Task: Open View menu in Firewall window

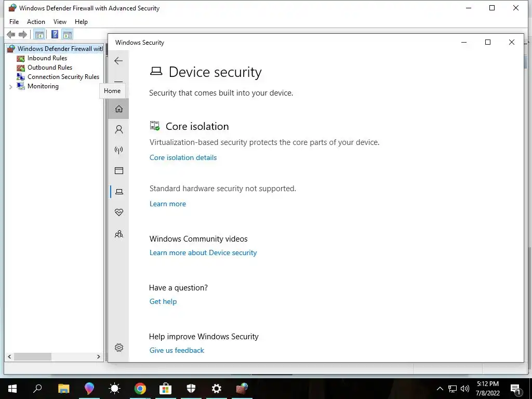Action: (x=60, y=22)
